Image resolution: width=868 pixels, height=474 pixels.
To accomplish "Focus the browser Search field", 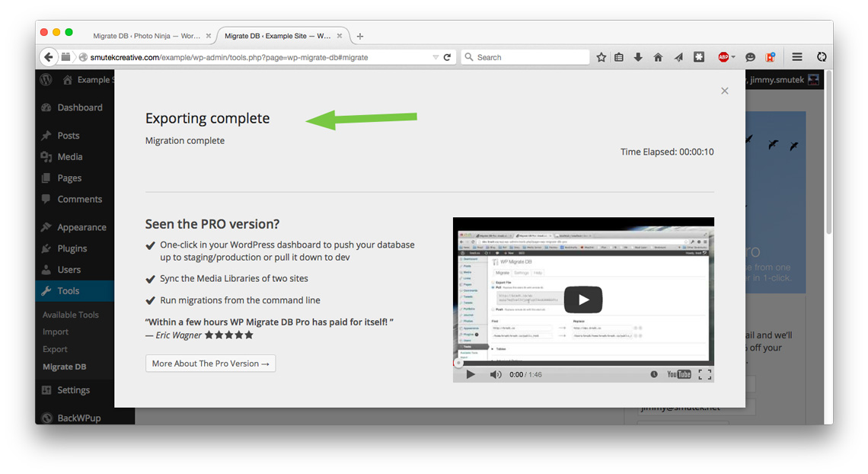I will (525, 57).
